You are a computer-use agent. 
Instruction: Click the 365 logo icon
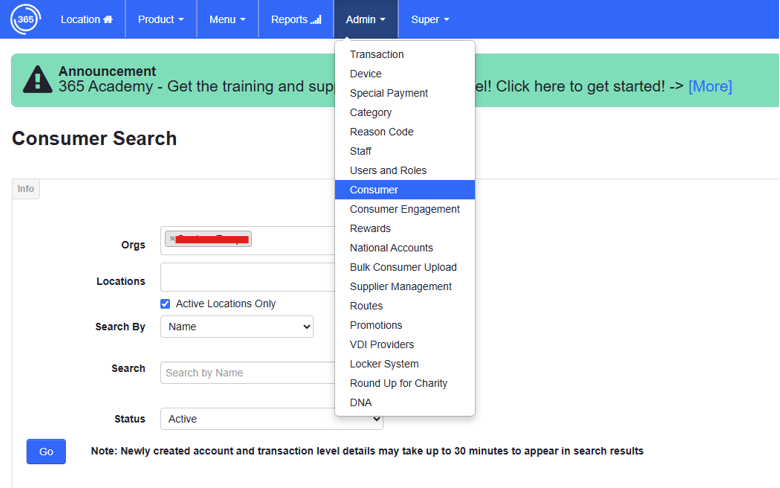pos(25,19)
